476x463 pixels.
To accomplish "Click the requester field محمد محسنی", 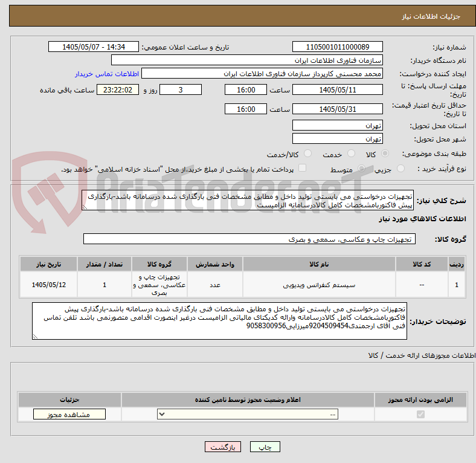I will (x=262, y=74).
